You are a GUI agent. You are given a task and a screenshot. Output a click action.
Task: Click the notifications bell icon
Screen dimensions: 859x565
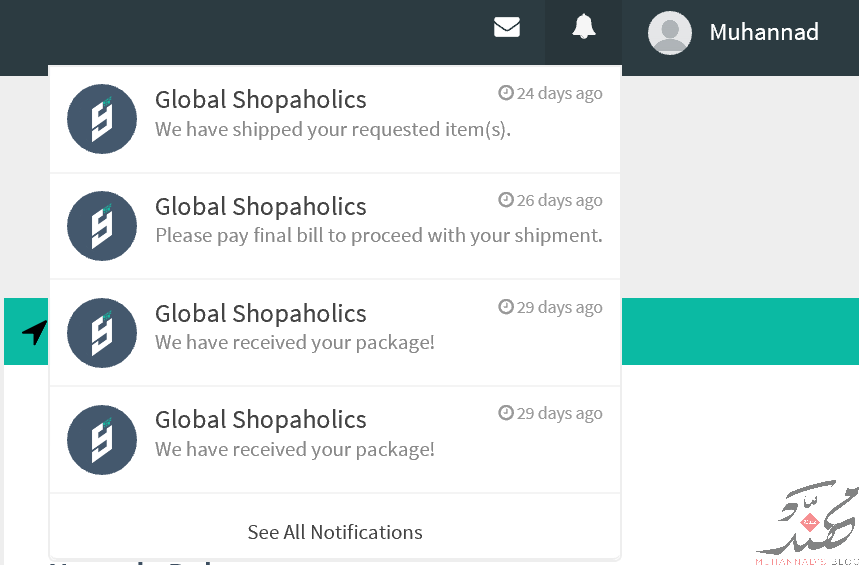click(x=584, y=26)
